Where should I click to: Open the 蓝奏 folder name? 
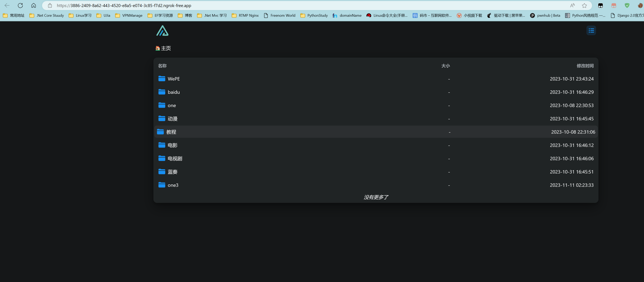(173, 172)
